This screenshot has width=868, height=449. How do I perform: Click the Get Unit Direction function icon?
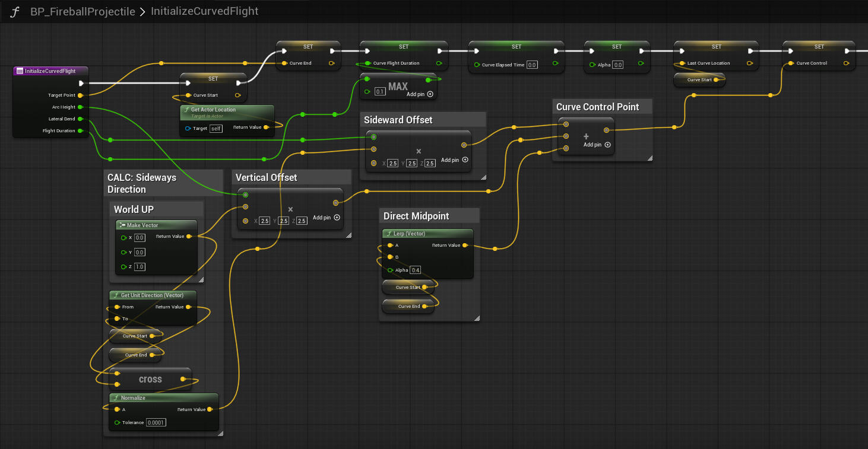click(116, 295)
